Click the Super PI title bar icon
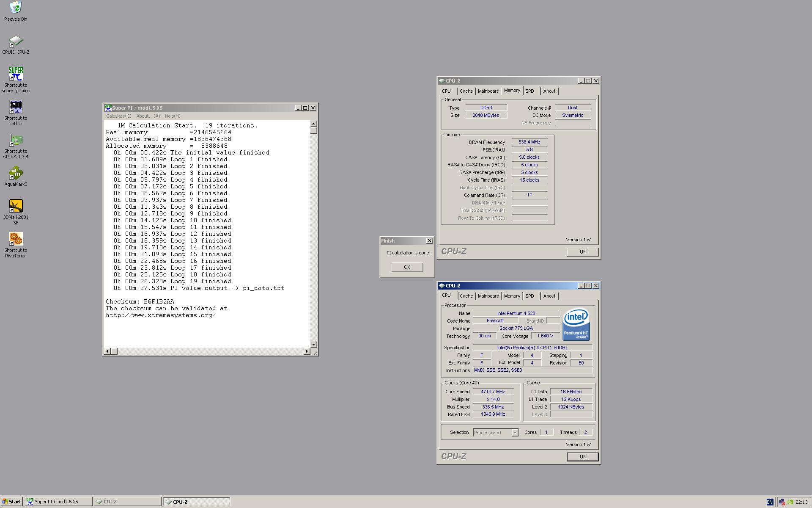Viewport: 812px width, 508px height. 108,108
